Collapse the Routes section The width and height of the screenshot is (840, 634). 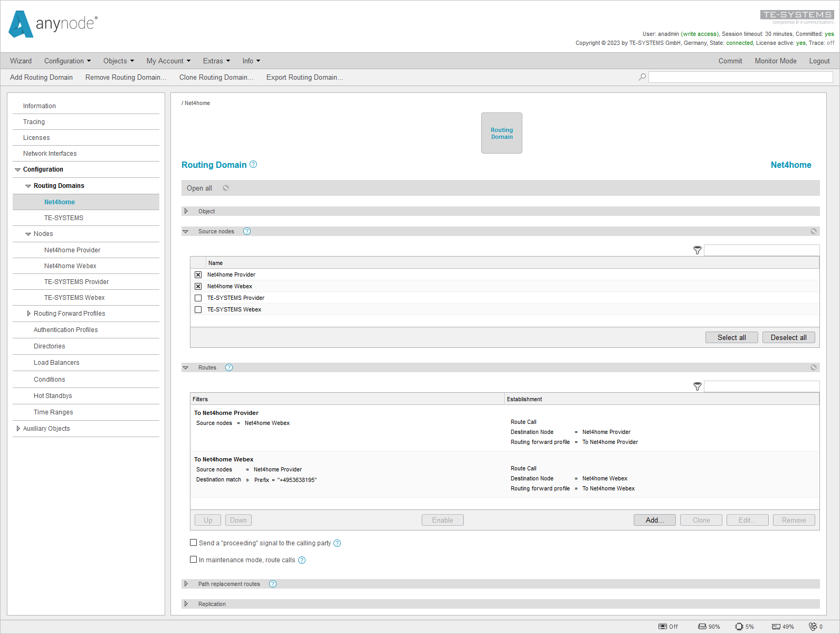pyautogui.click(x=186, y=367)
